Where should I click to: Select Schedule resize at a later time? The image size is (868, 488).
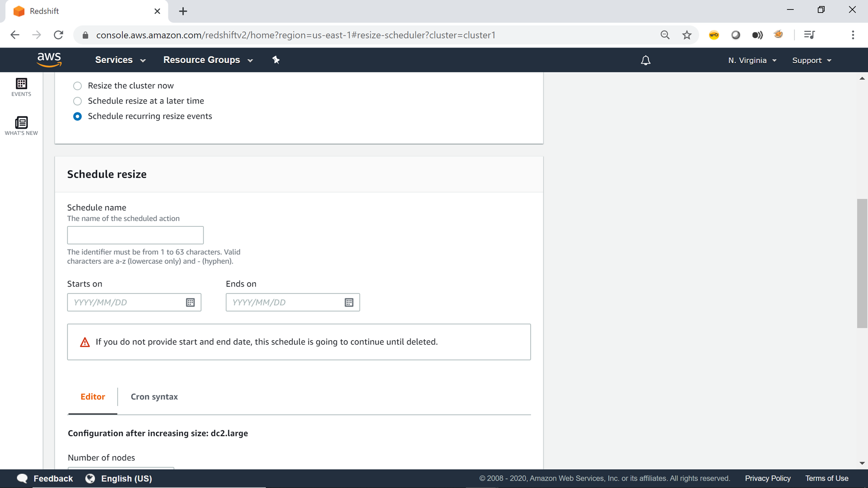[78, 101]
